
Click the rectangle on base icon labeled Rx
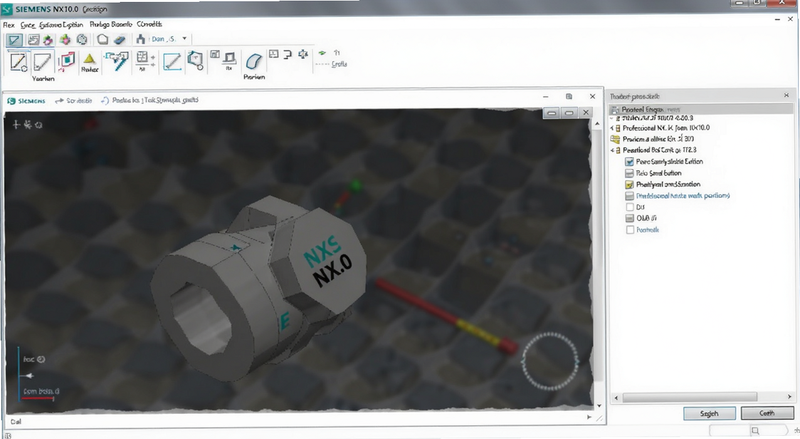[x=230, y=58]
